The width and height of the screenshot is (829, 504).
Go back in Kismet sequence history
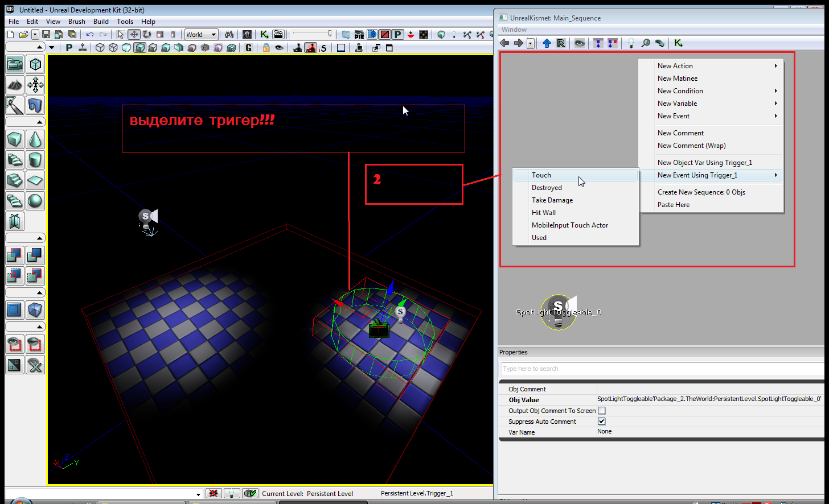click(505, 43)
